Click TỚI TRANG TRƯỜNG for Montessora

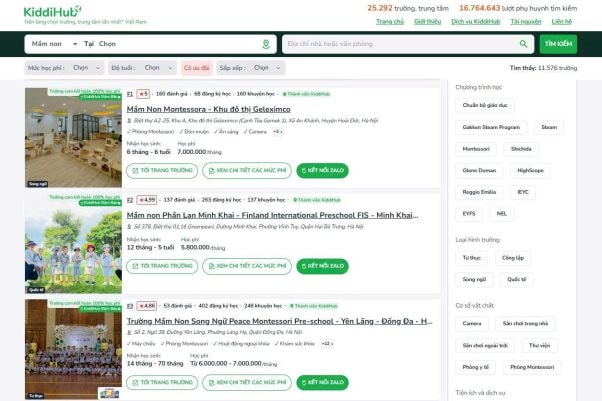coord(162,171)
